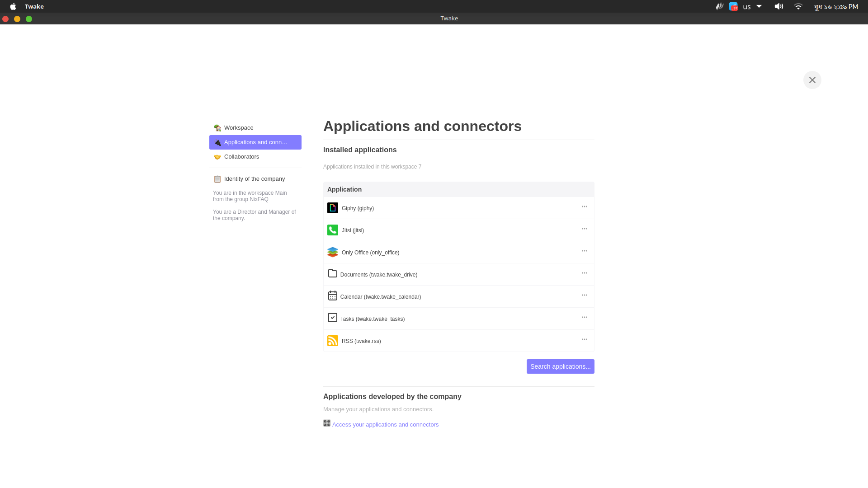Screen dimensions: 868x488
Task: Click the grid icon beside Access link
Action: click(x=327, y=423)
